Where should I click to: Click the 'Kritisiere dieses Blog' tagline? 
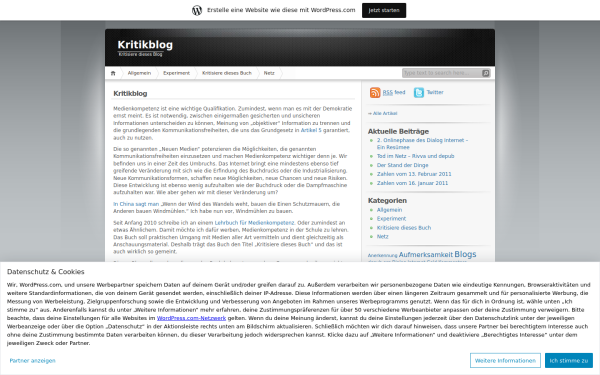(140, 54)
